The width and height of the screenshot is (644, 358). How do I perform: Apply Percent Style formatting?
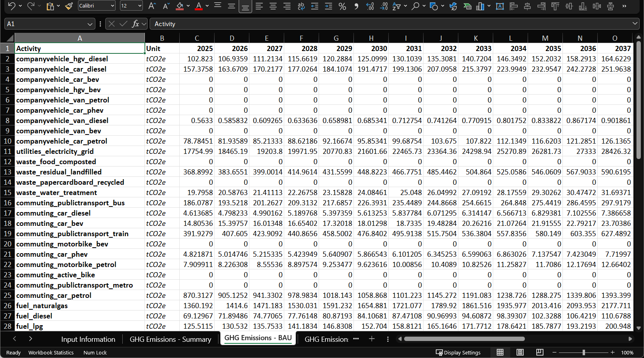[342, 6]
